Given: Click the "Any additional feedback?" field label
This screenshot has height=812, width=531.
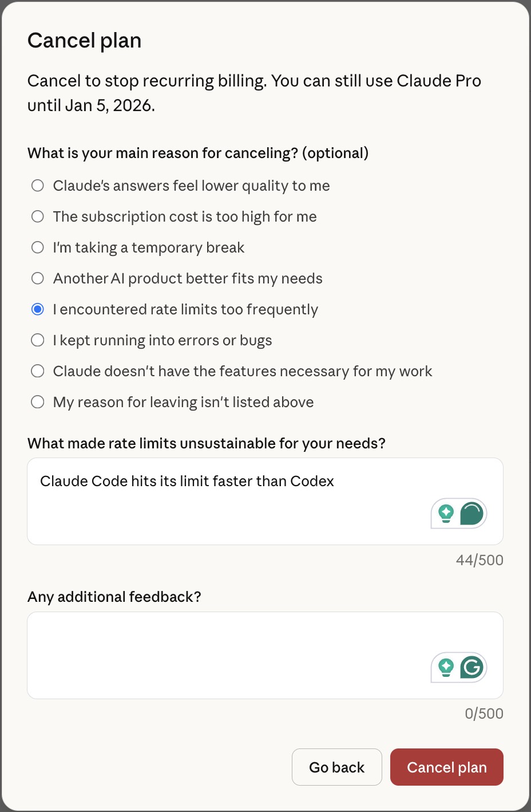Looking at the screenshot, I should pos(114,597).
